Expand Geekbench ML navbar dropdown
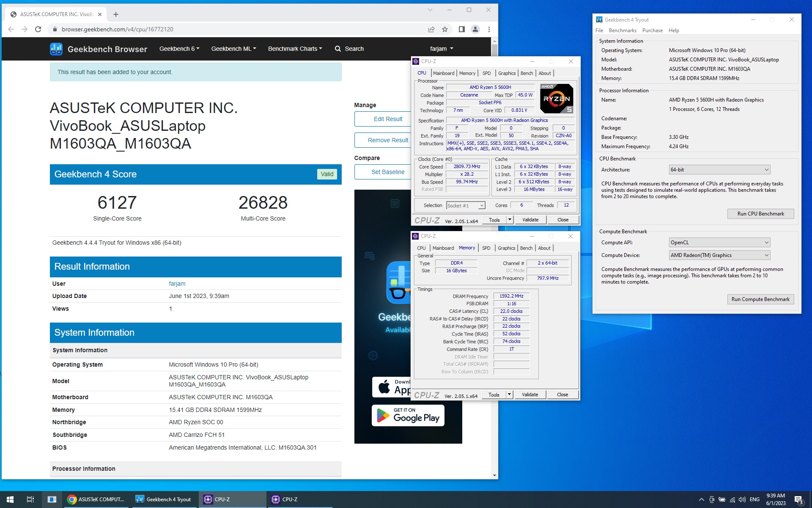Screen dimensions: 812x508 point(234,49)
